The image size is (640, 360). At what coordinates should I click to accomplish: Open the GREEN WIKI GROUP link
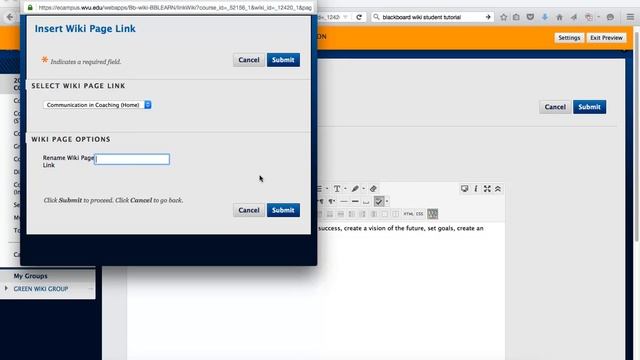pyautogui.click(x=41, y=289)
